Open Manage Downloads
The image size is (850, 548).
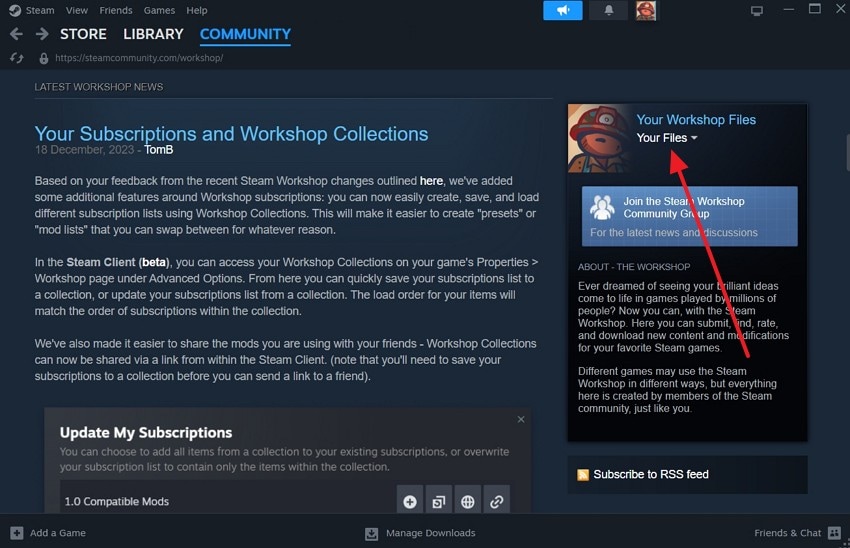click(430, 533)
